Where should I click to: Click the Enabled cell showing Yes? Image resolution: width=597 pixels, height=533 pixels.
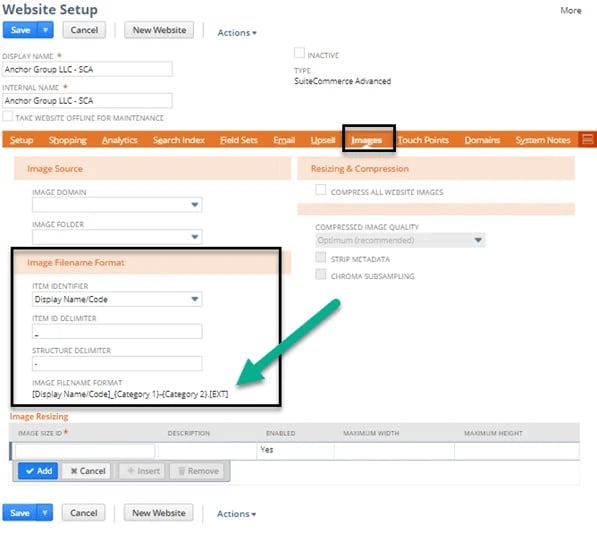tap(295, 452)
